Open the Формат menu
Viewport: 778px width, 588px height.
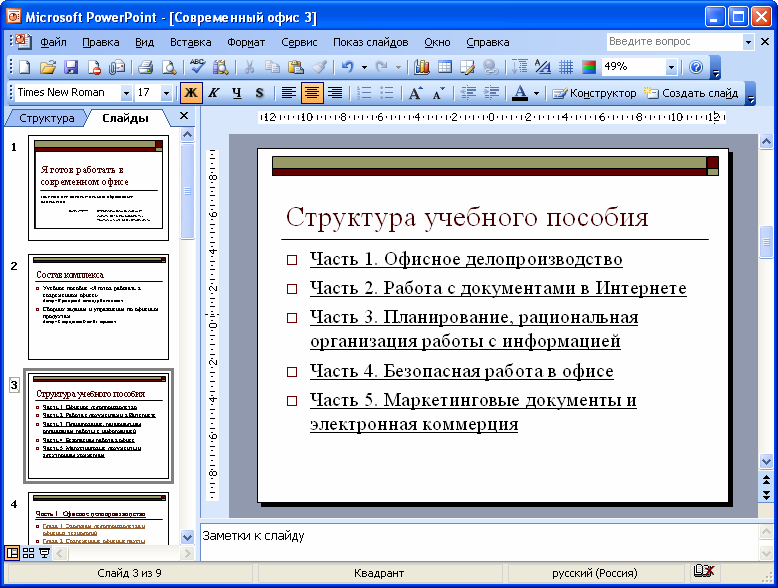coord(246,42)
